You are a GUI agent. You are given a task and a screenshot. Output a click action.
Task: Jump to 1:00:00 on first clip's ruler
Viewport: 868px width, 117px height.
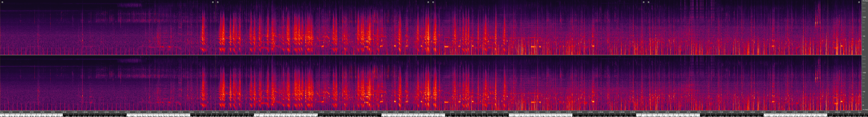(64, 112)
